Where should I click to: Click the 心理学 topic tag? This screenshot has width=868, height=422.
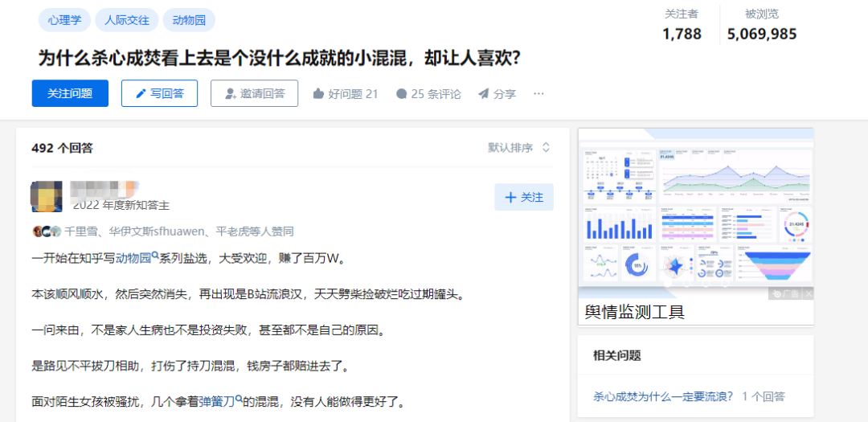(65, 20)
